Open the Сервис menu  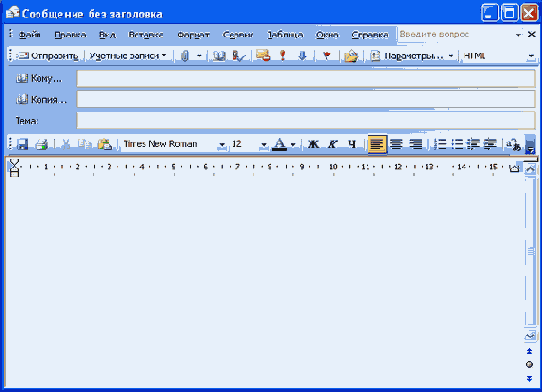pos(238,35)
